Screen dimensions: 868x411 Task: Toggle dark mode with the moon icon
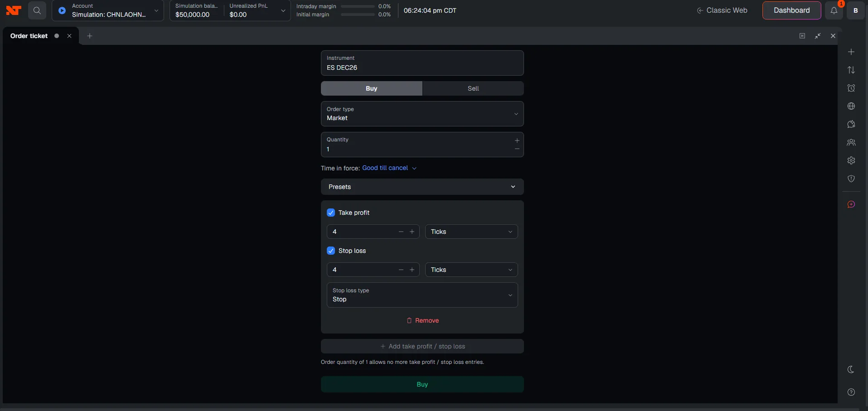tap(851, 370)
